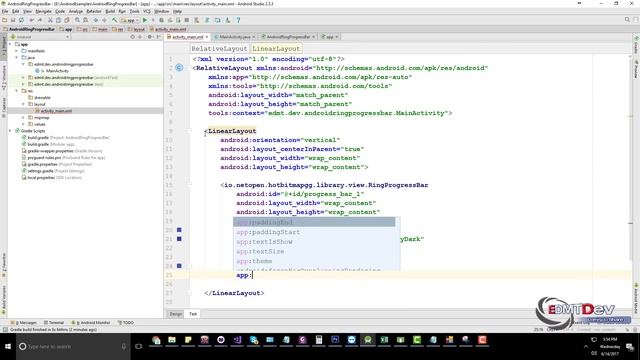Click the Synchronize toolbar icon
This screenshot has width=640, height=360.
21,20
